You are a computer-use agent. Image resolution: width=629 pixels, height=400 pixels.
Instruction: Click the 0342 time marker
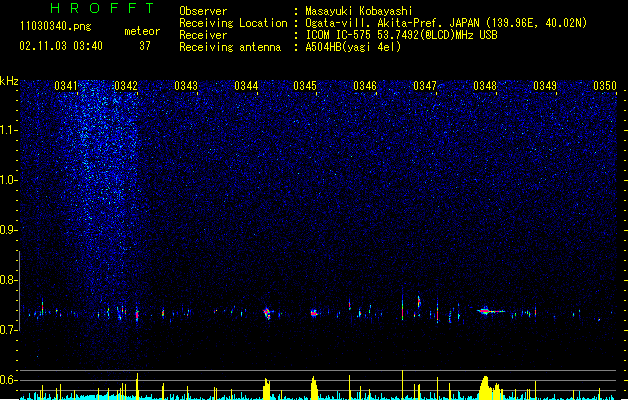coord(126,86)
